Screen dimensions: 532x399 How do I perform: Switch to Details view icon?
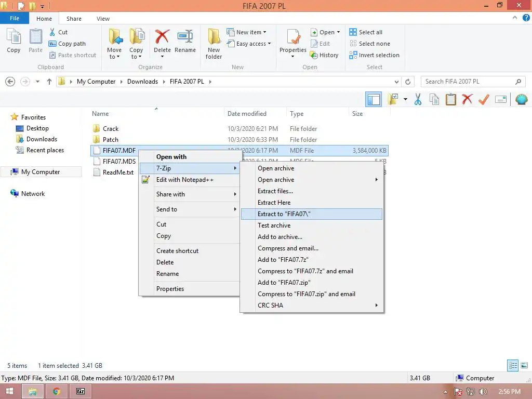coord(513,365)
